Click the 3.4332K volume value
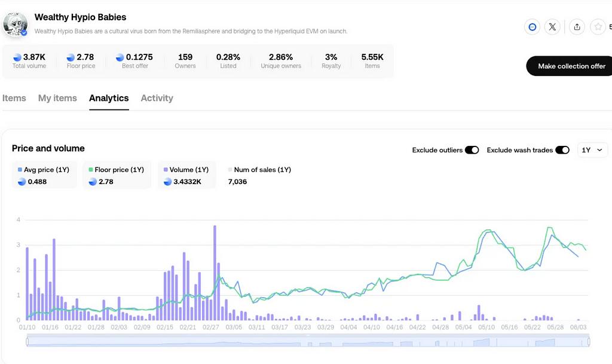Image resolution: width=612 pixels, height=364 pixels. pos(187,182)
